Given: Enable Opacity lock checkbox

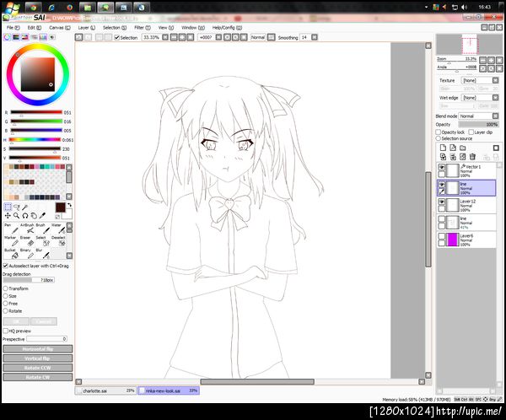Looking at the screenshot, I should coord(439,132).
